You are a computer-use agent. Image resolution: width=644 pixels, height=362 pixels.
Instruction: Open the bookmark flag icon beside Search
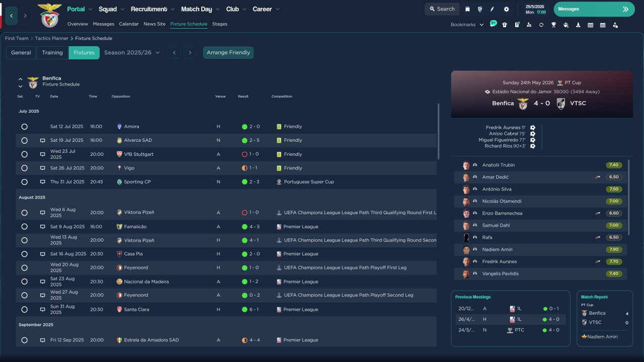467,9
